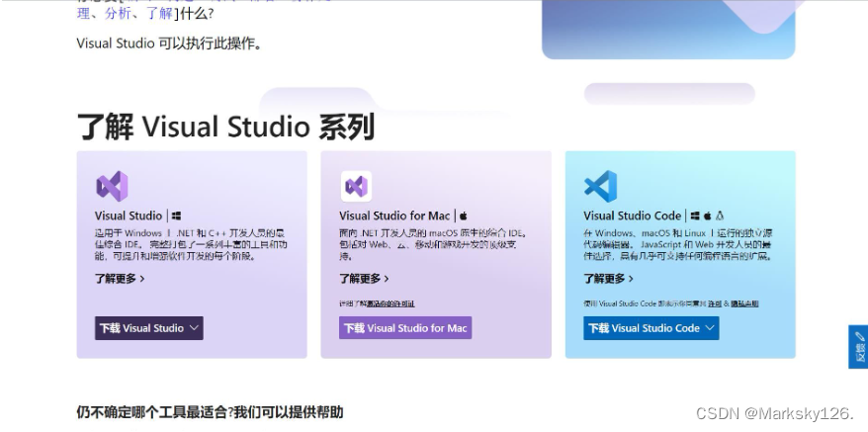The width and height of the screenshot is (868, 432).
Task: Click Linux penguin icon beside Visual Studio Code
Action: pyautogui.click(x=720, y=216)
